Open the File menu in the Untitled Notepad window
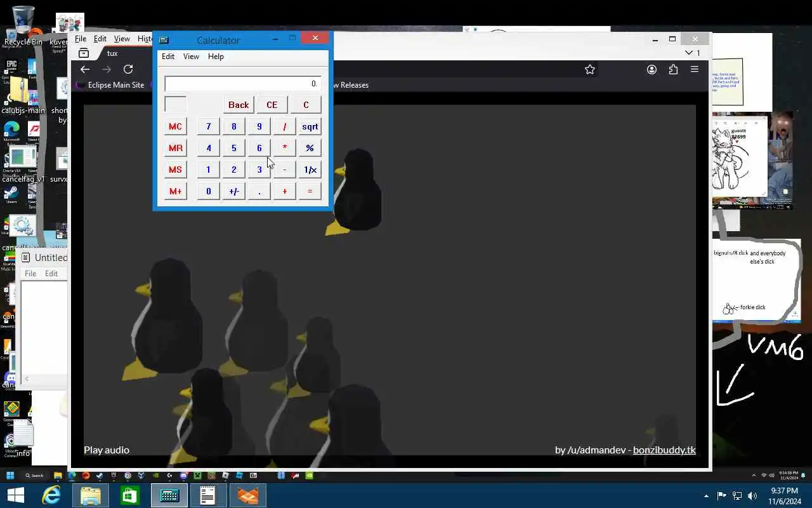 click(30, 273)
